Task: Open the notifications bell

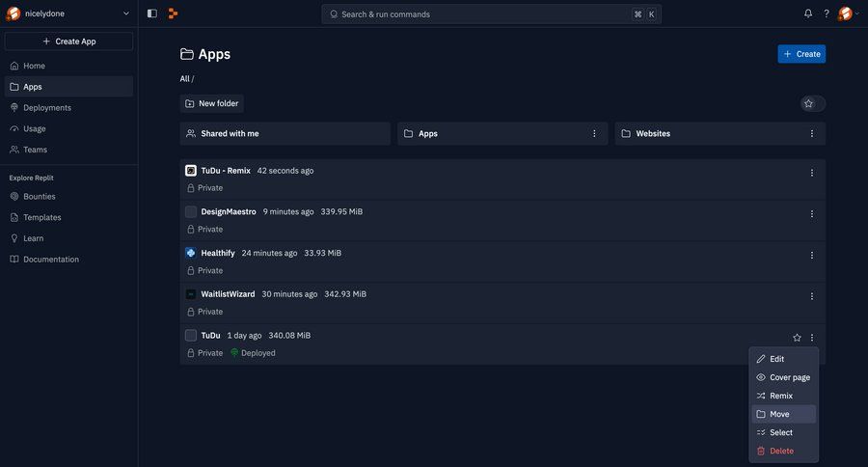Action: coord(808,14)
